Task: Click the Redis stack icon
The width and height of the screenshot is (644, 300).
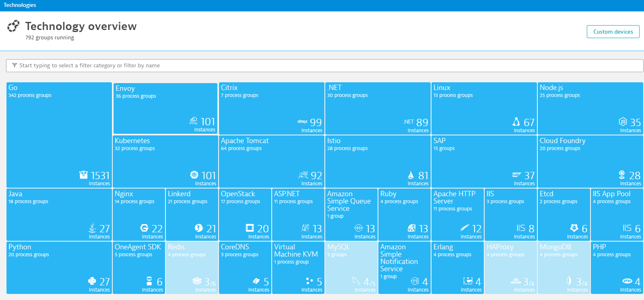Action: point(197,281)
